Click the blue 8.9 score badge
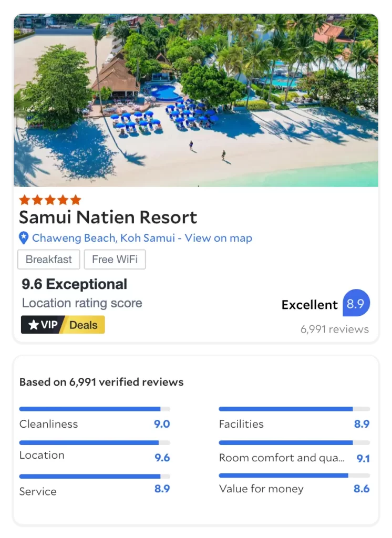The width and height of the screenshot is (392, 538). [x=356, y=303]
